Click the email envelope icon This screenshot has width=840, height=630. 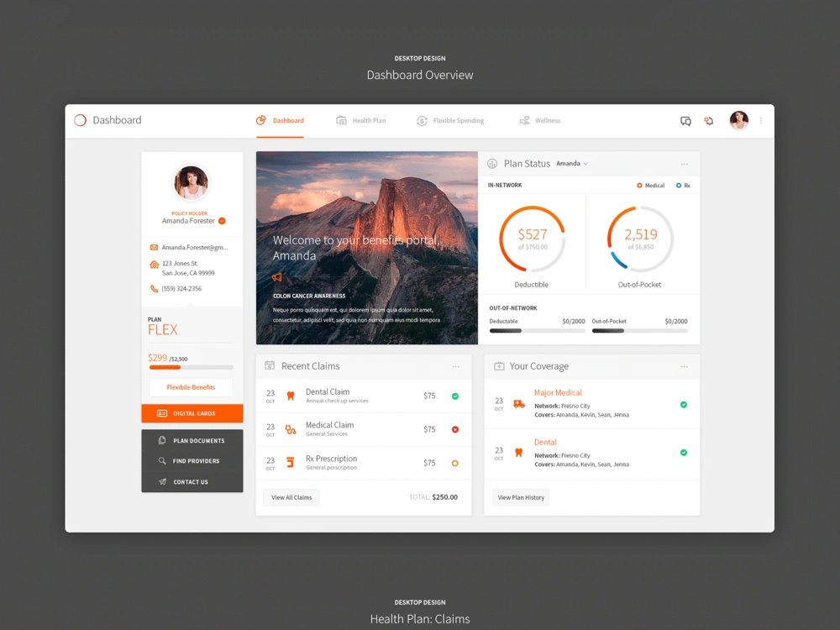(154, 248)
